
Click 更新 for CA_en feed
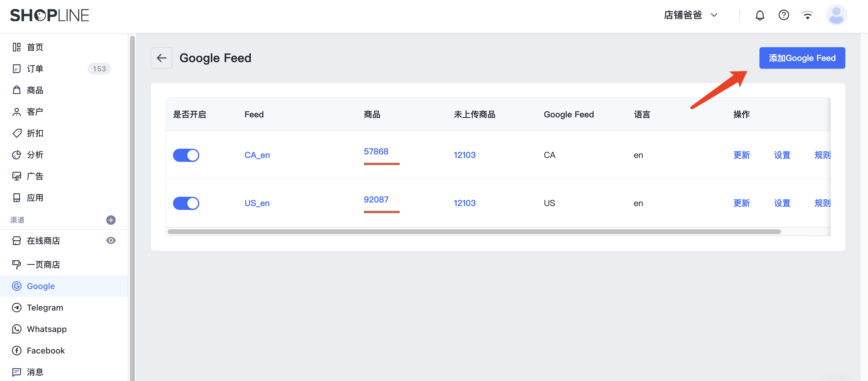point(742,155)
